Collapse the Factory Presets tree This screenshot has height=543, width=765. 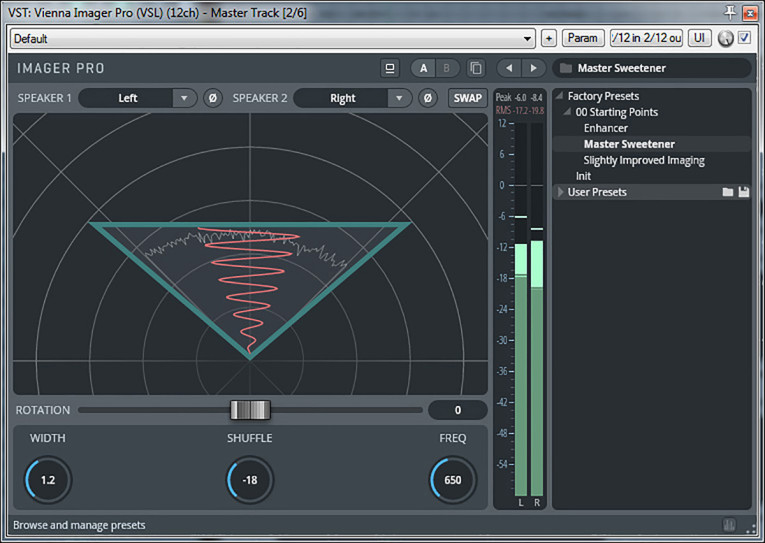point(560,96)
